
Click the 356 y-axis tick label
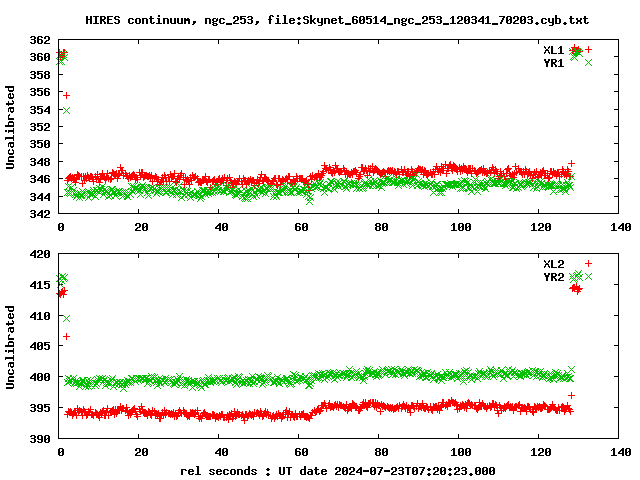40,92
